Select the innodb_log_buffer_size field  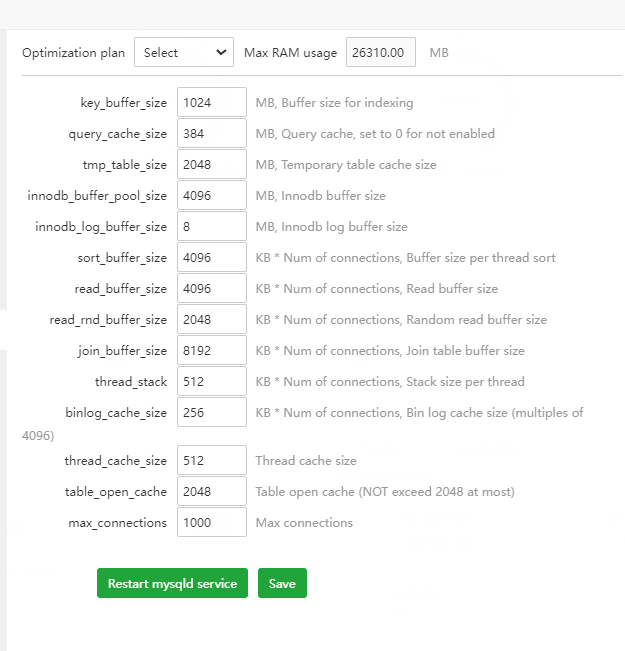(x=212, y=226)
